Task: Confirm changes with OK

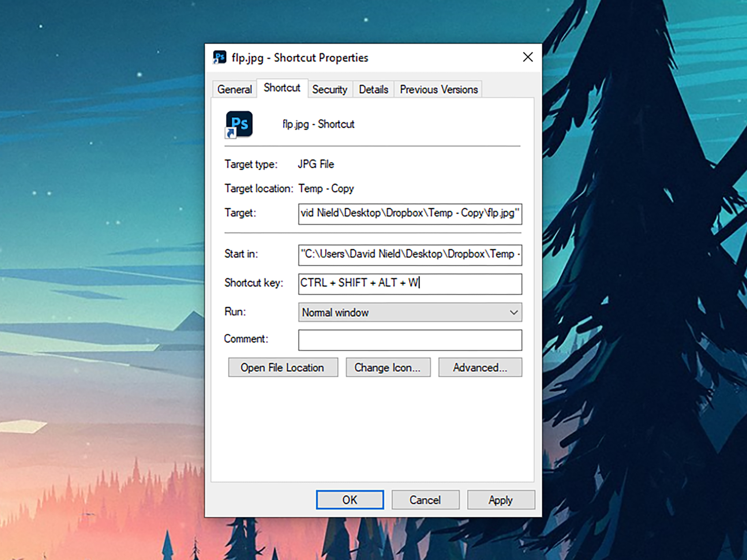Action: pyautogui.click(x=350, y=500)
